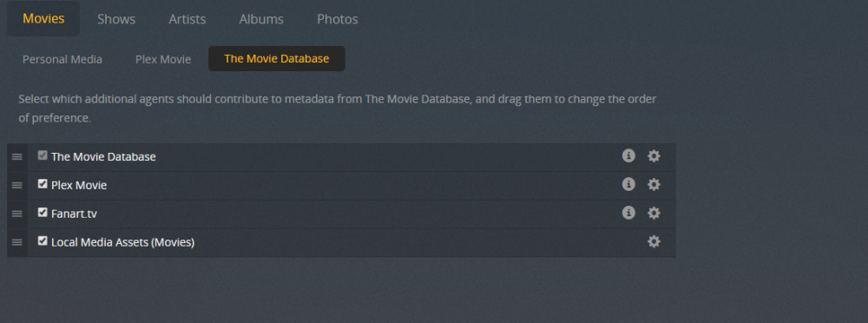
Task: Uncheck the Plex Movie agent checkbox
Action: pos(43,184)
